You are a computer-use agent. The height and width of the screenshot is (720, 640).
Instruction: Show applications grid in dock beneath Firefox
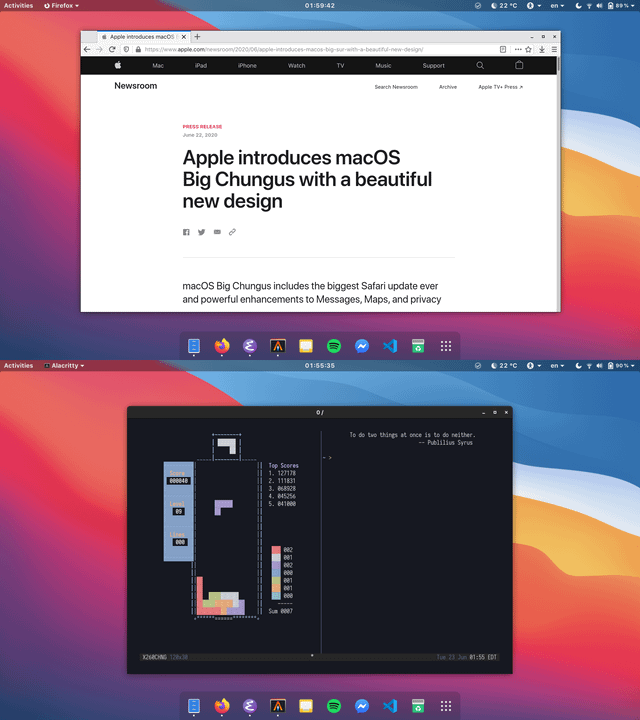point(446,346)
